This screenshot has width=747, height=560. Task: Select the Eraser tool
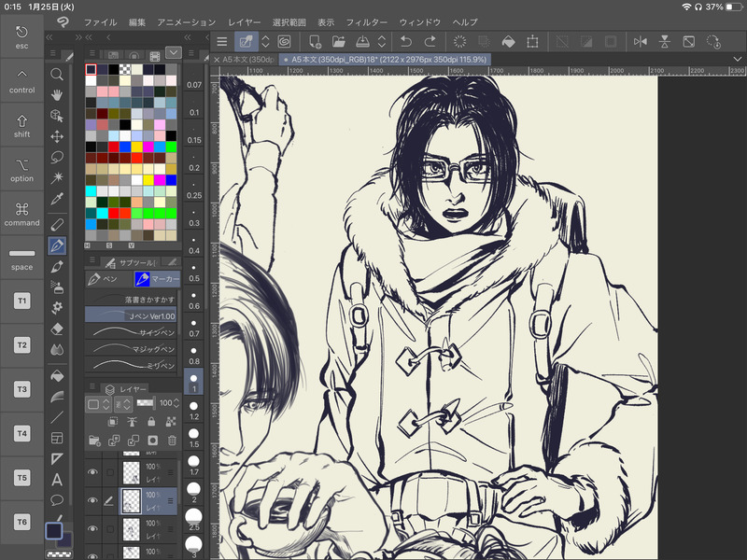point(57,329)
